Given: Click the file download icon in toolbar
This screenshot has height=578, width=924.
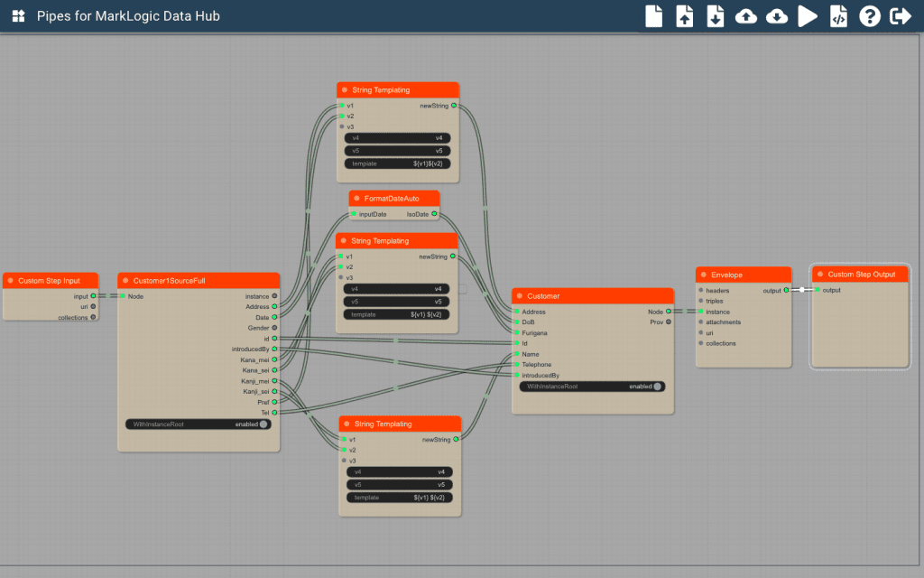Looking at the screenshot, I should 716,16.
